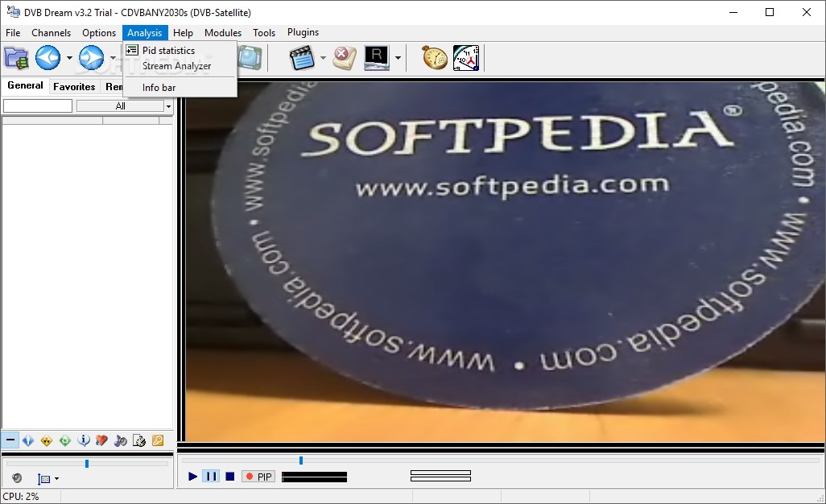Go to next channel with blue forward arrow

(x=91, y=58)
